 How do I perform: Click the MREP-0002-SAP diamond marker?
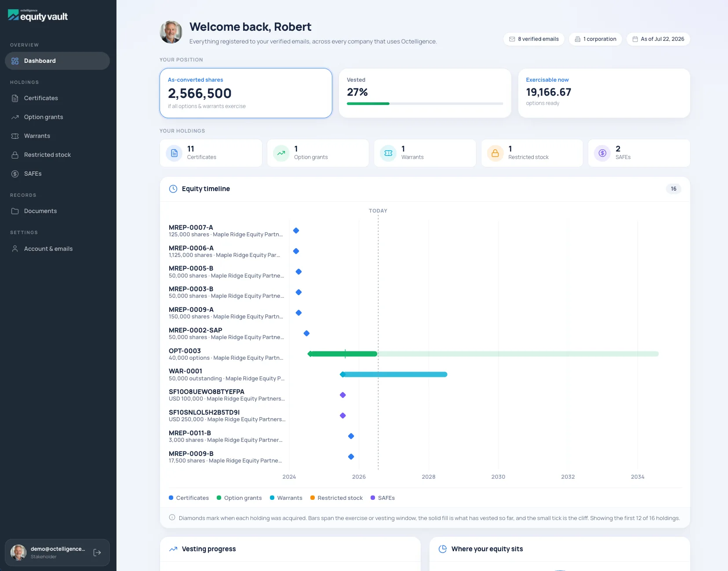pos(306,333)
